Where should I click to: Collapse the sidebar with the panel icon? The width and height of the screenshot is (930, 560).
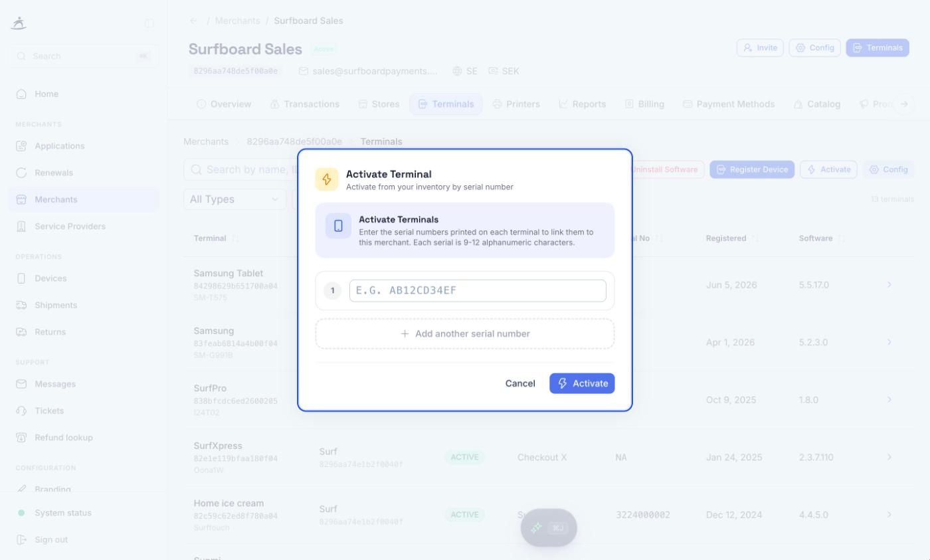[x=149, y=23]
